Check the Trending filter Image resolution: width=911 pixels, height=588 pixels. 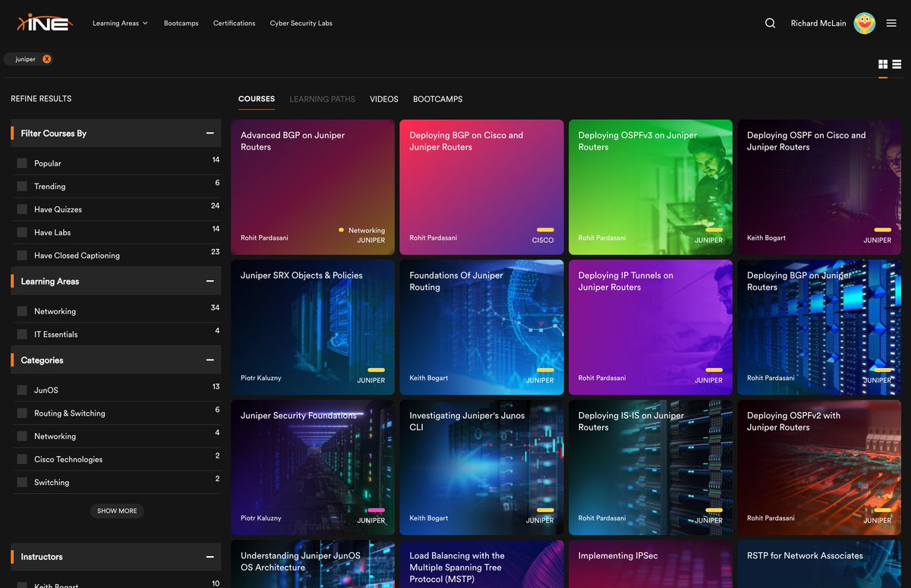point(22,187)
